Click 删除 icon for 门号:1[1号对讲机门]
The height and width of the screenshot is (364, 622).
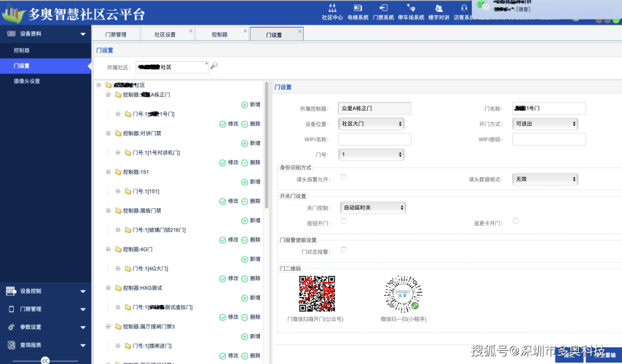(x=245, y=162)
